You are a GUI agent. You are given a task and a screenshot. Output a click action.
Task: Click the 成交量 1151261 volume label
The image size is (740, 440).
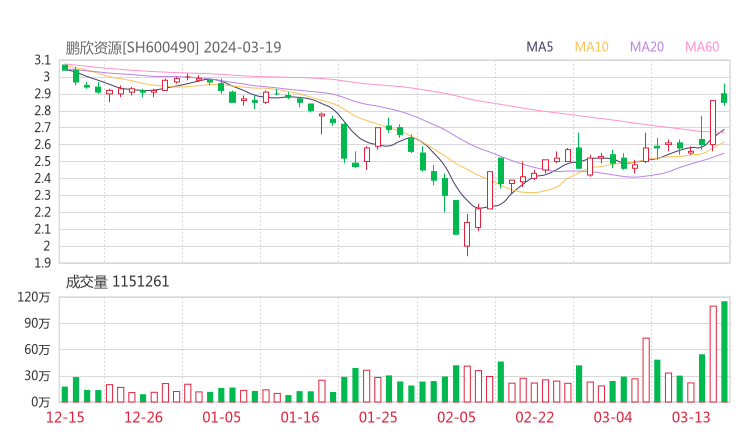coord(117,282)
